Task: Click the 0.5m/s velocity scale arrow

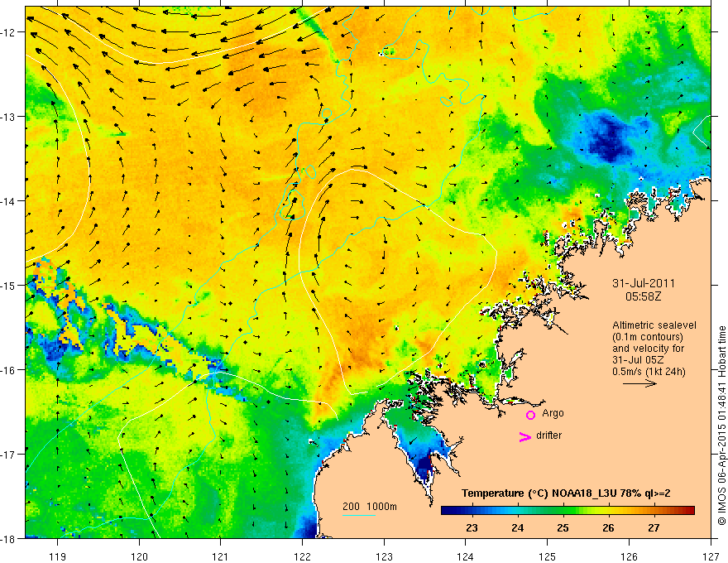Action: coord(639,383)
